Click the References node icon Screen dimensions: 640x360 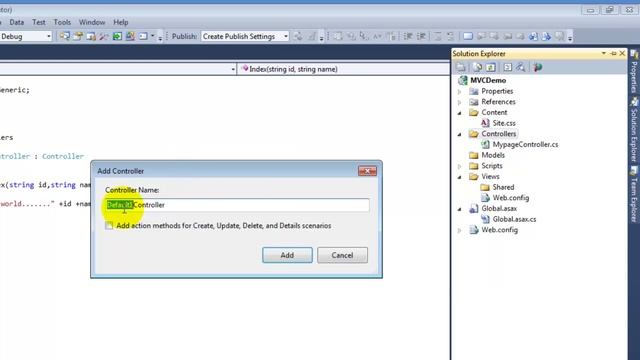tap(473, 102)
